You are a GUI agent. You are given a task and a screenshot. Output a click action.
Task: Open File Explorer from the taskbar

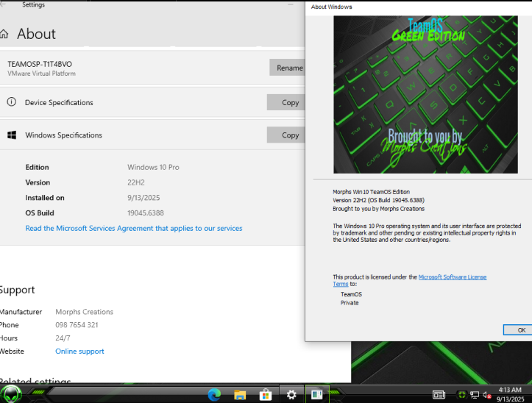240,395
